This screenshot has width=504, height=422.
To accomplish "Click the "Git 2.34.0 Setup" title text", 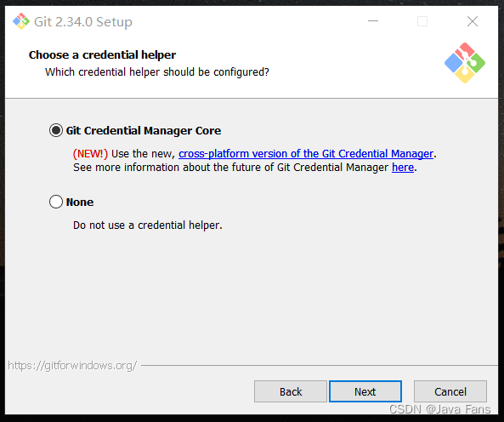I will 83,22.
